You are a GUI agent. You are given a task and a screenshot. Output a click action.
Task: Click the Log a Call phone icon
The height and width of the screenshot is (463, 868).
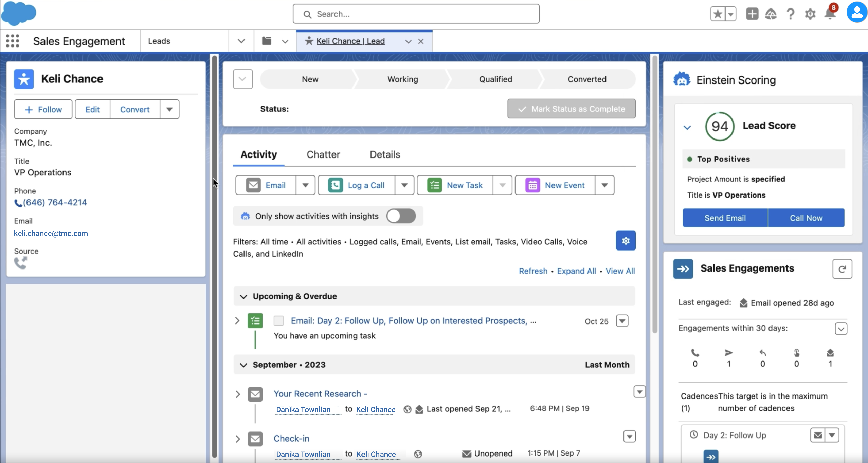[335, 185]
